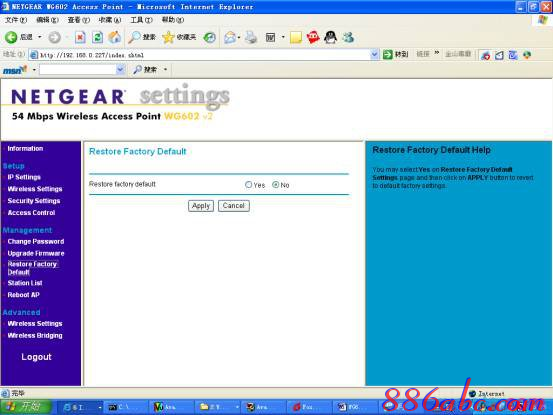Open Wireless Settings under Advanced
The height and width of the screenshot is (415, 553).
click(x=35, y=323)
